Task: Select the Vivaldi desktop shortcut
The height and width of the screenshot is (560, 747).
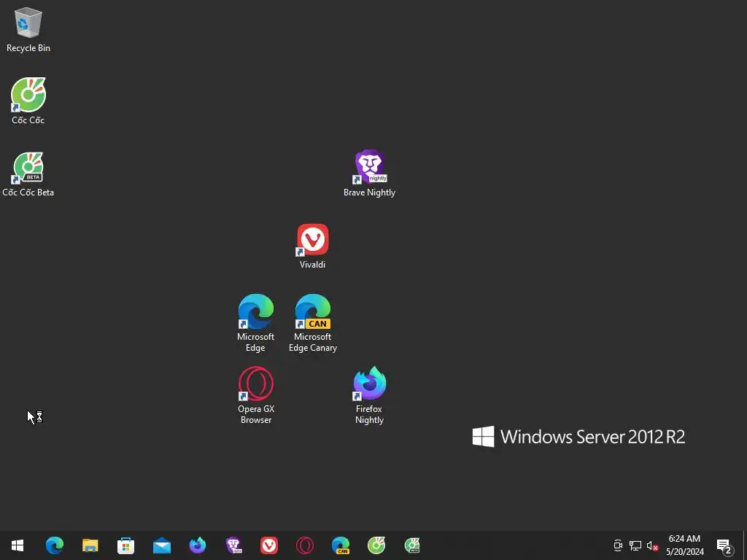Action: pos(313,246)
